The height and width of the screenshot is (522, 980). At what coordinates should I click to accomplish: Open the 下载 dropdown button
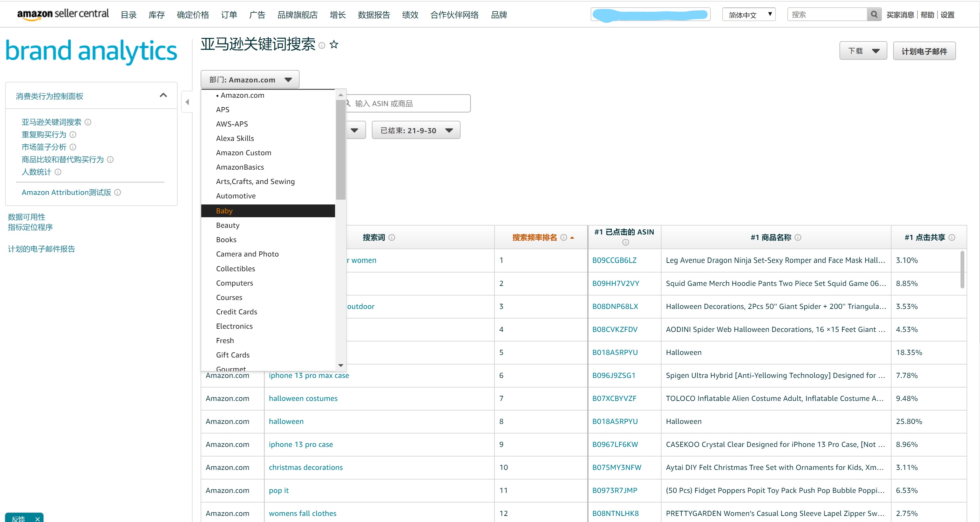(863, 51)
